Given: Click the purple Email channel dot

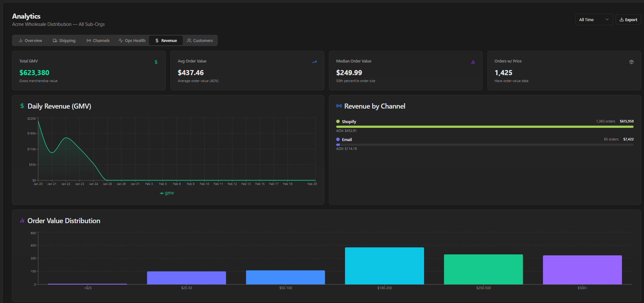Looking at the screenshot, I should 338,140.
